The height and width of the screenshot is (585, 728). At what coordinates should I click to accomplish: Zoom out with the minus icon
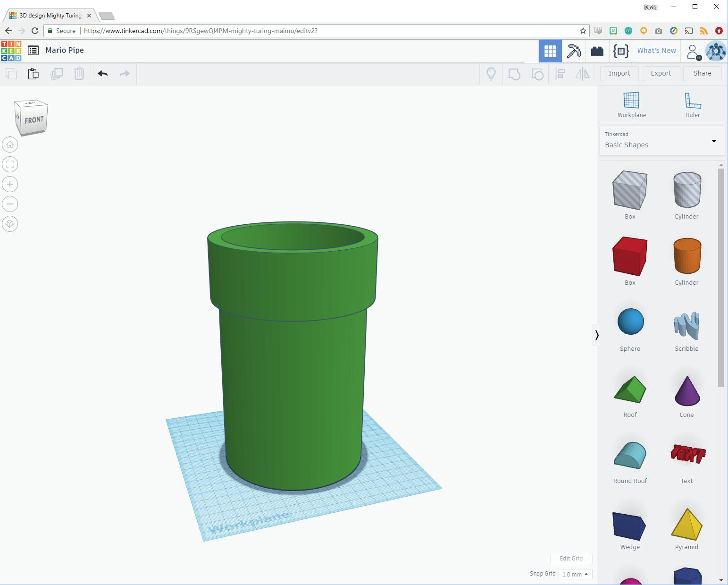pos(10,204)
